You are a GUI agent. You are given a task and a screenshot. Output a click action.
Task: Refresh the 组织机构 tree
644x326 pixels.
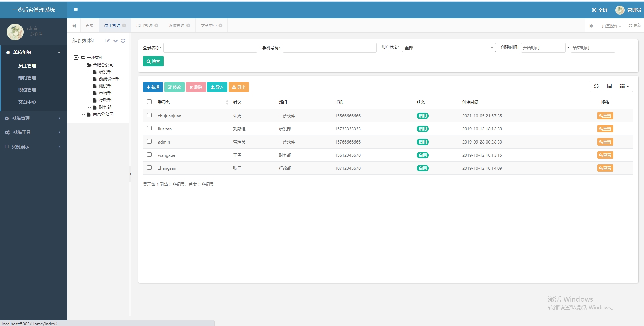(x=123, y=41)
